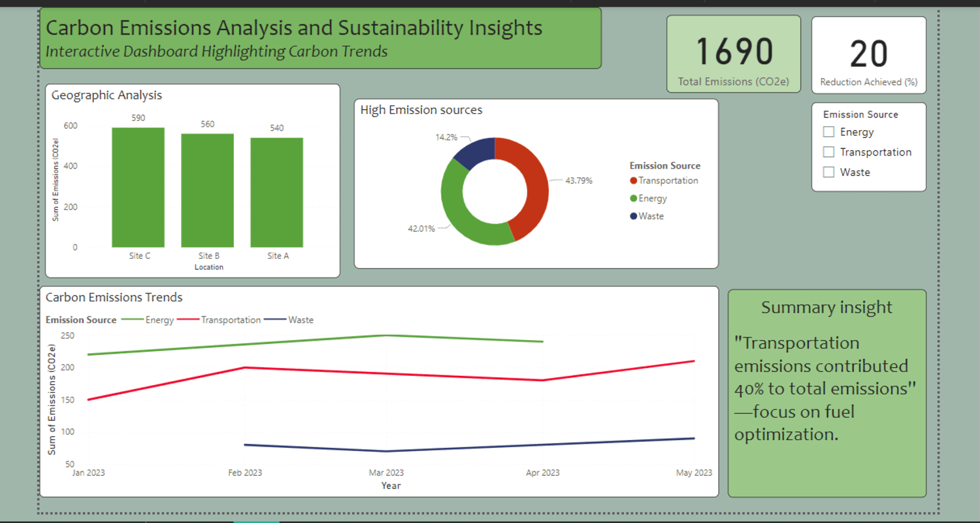980x523 pixels.
Task: Select Energy in the trends chart legend
Action: coord(148,320)
